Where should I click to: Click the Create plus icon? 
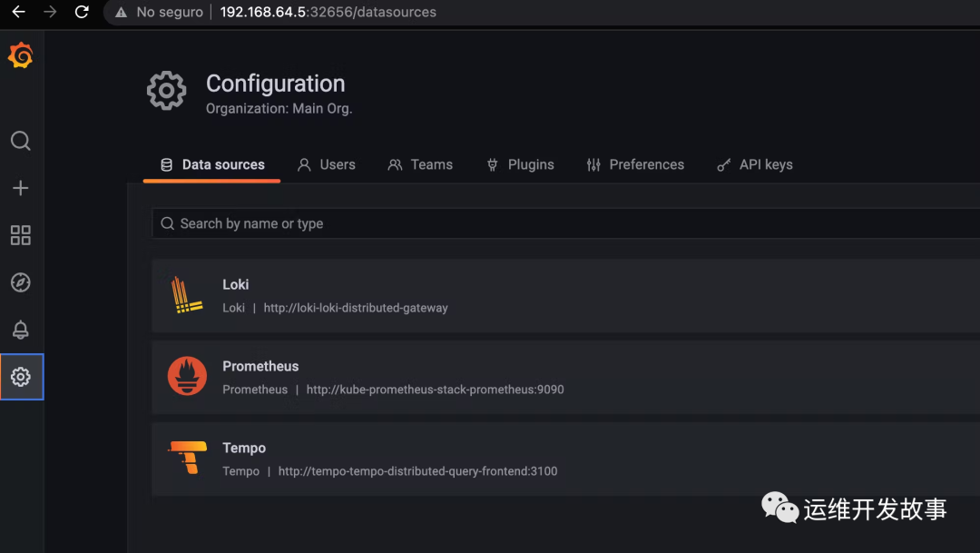point(21,188)
